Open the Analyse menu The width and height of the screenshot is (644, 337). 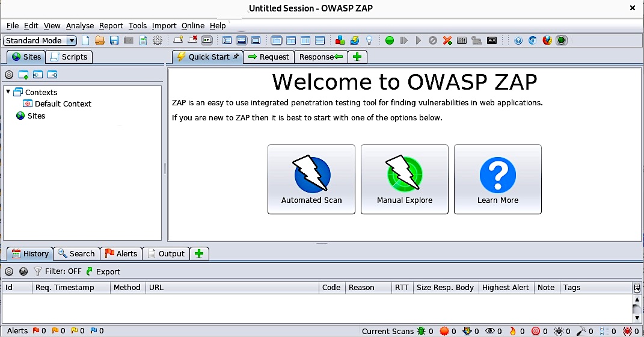(x=80, y=25)
